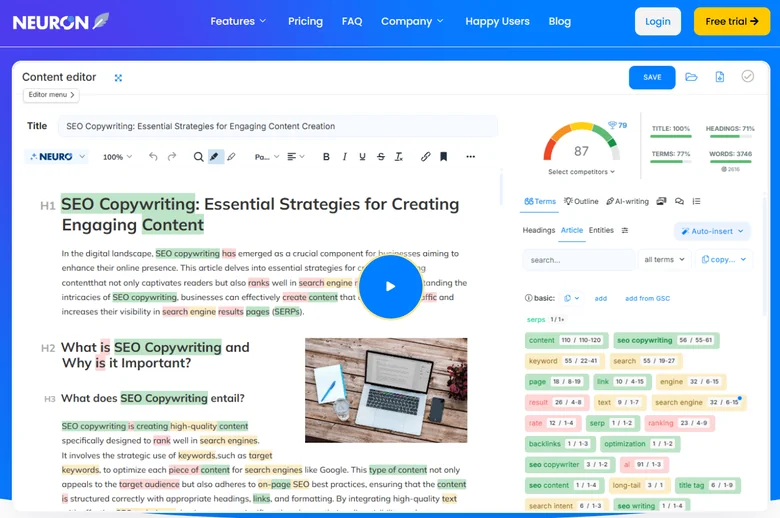
Task: Click the checkmark circle icon in editor header
Action: coord(748,76)
